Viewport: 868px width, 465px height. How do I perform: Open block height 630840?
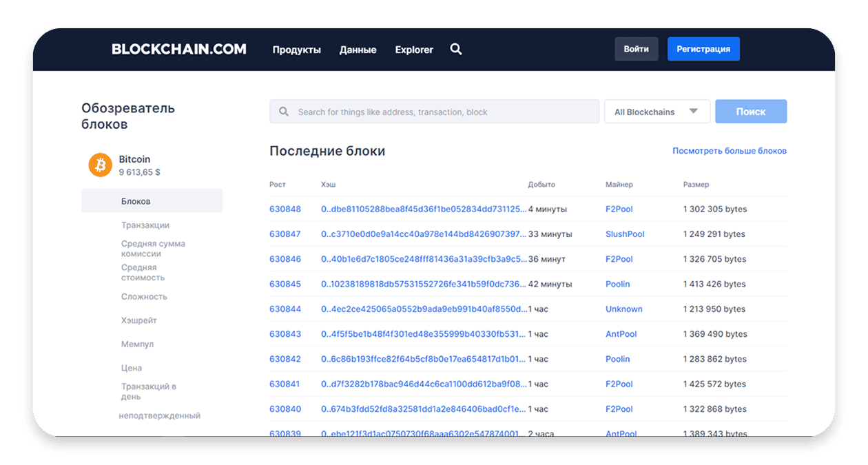pyautogui.click(x=285, y=409)
